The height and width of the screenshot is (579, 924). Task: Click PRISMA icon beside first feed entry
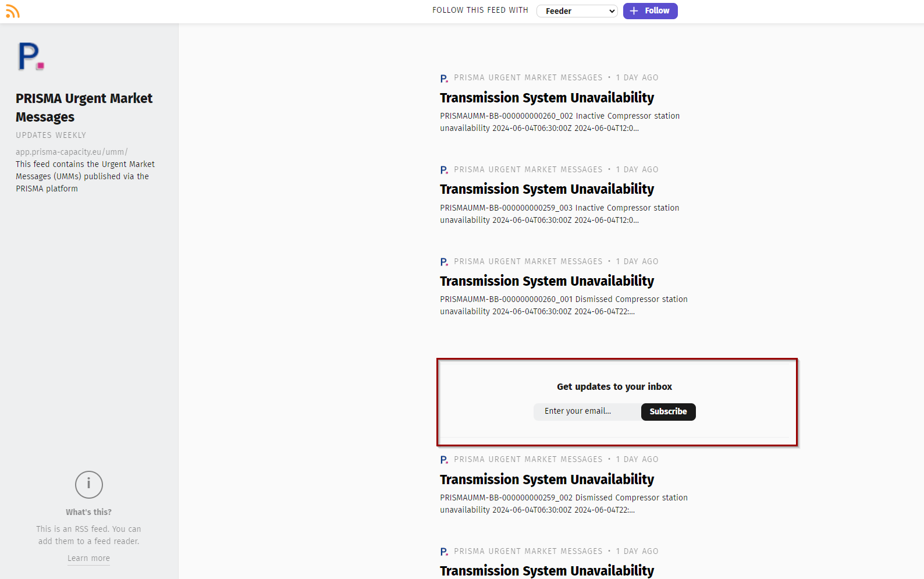click(x=444, y=78)
